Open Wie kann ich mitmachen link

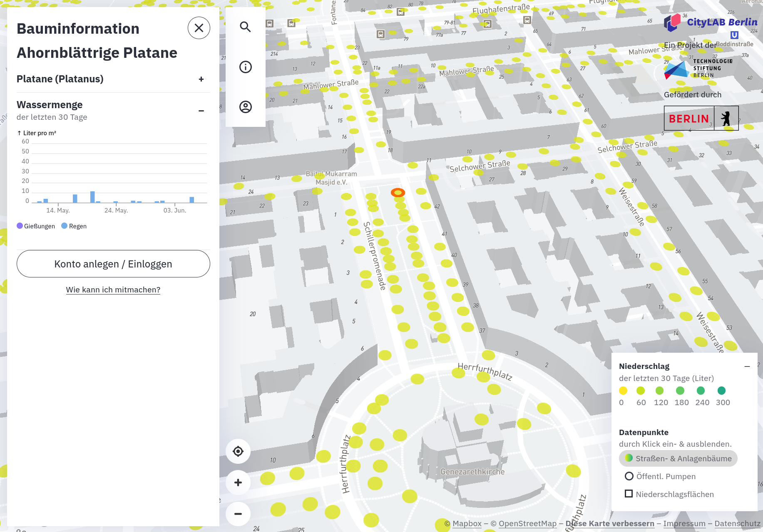113,290
